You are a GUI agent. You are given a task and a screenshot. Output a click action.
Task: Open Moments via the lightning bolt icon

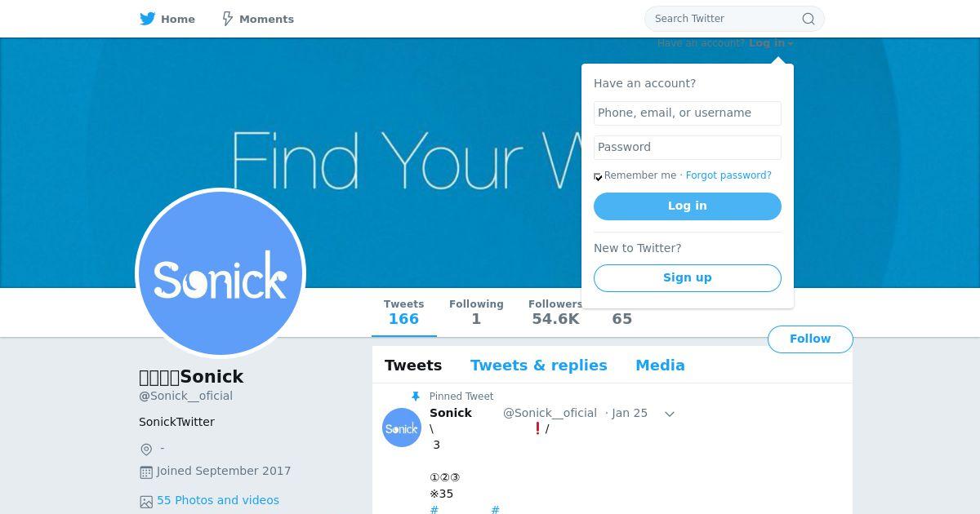(x=228, y=19)
